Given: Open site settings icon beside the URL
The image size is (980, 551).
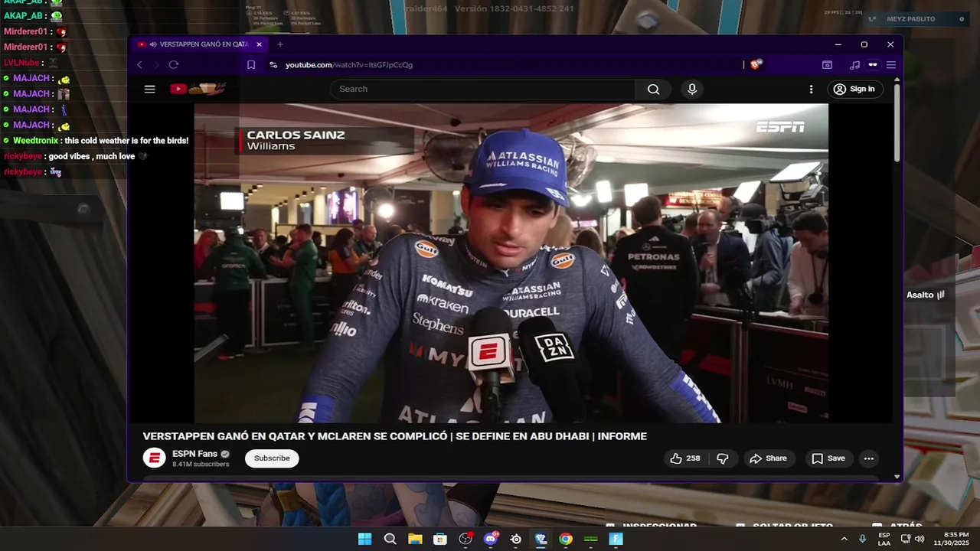Looking at the screenshot, I should tap(273, 65).
